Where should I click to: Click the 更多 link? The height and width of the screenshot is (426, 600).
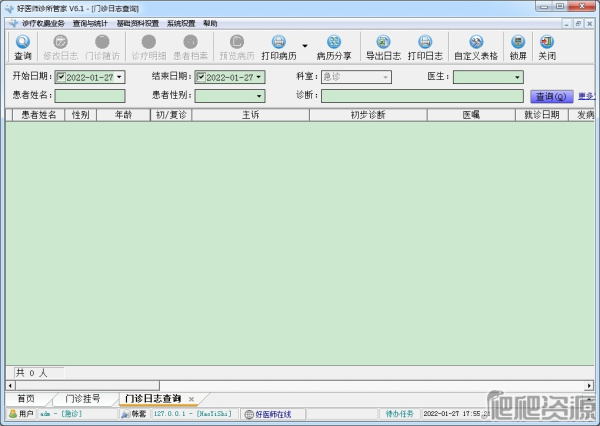[586, 96]
